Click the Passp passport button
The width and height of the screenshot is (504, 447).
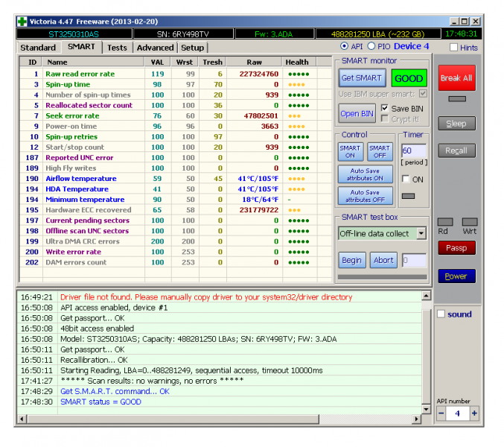click(x=456, y=247)
